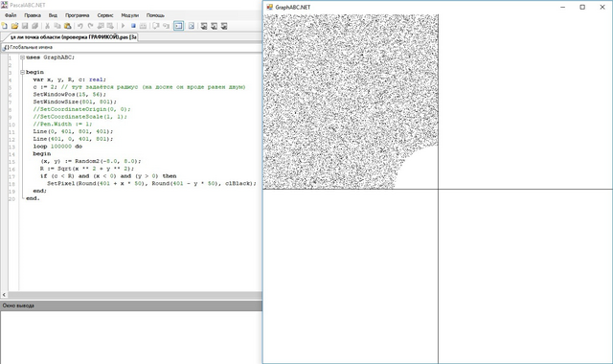Viewport: 613px width, 364px height.
Task: Click the toolbar icon after output window toggle
Action: click(192, 26)
